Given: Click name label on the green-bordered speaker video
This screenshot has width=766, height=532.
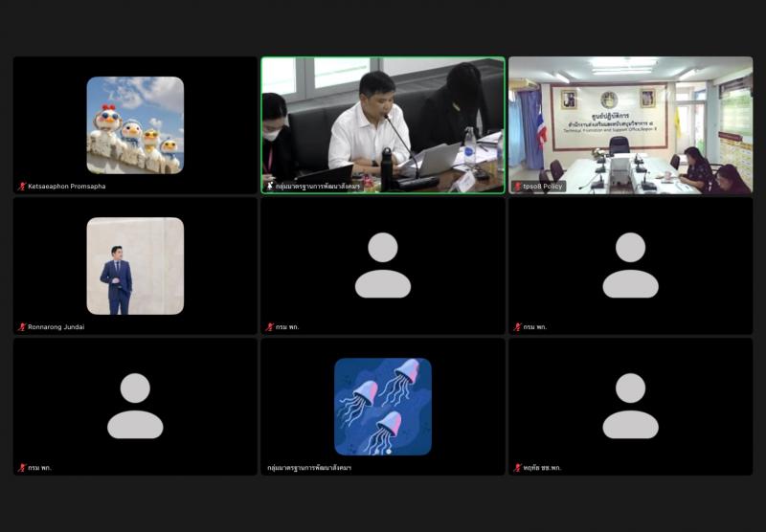Looking at the screenshot, I should click(x=318, y=186).
